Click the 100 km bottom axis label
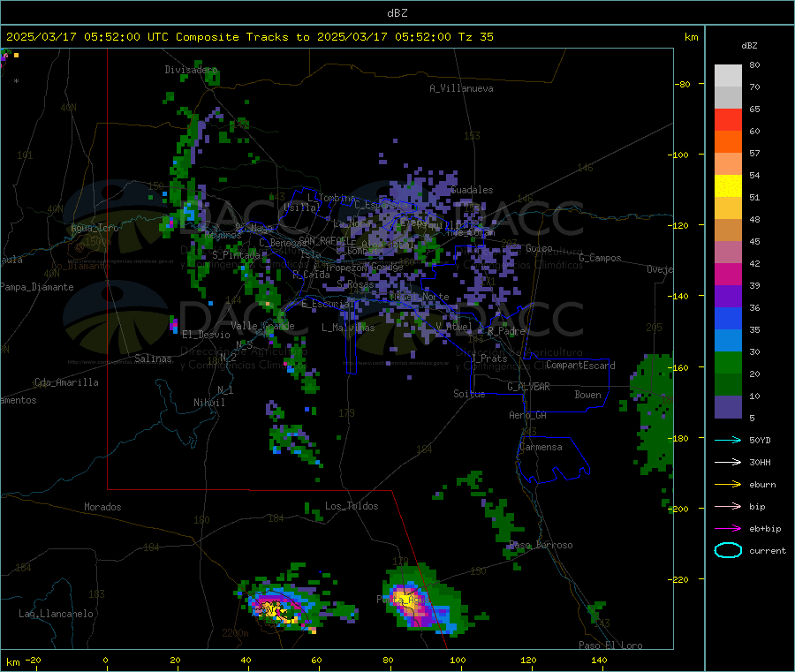The width and height of the screenshot is (795, 672). 458,661
